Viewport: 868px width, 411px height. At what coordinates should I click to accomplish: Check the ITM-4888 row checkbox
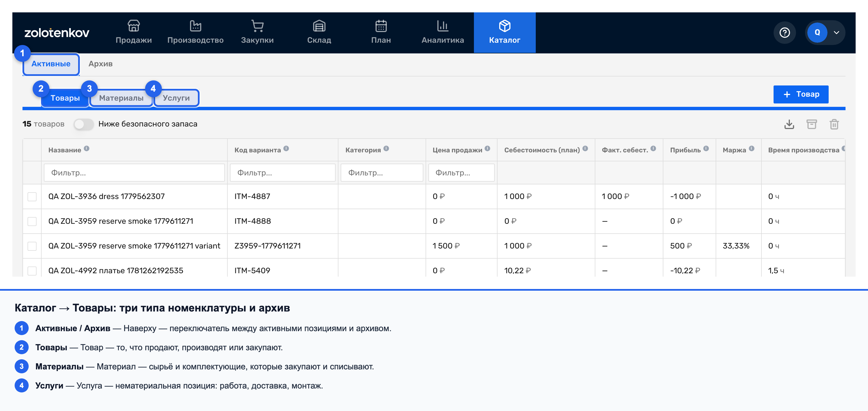coord(32,221)
